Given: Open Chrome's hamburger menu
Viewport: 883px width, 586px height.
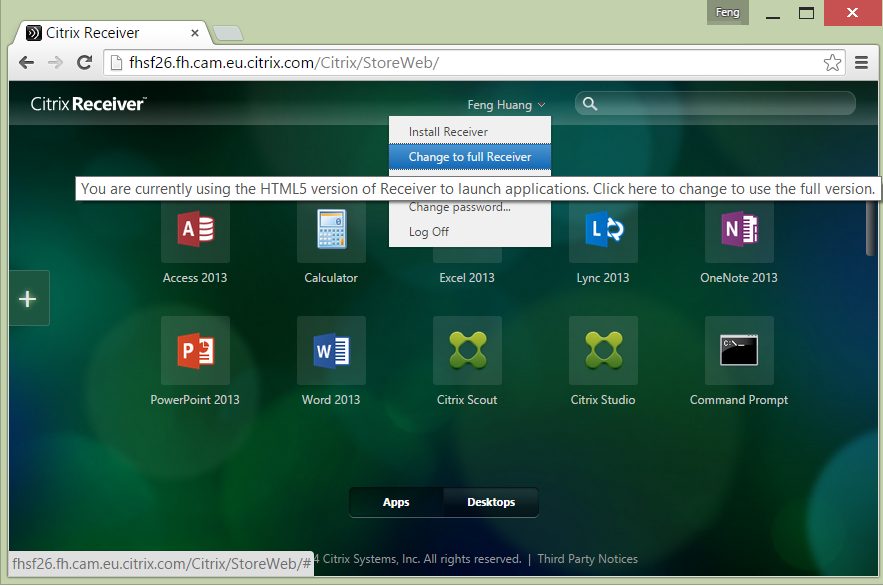Looking at the screenshot, I should point(862,62).
